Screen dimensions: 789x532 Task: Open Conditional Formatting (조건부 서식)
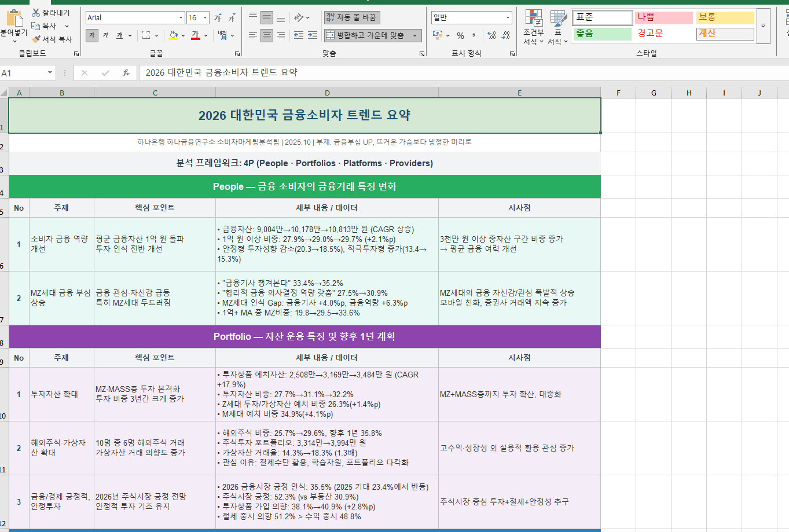point(533,27)
